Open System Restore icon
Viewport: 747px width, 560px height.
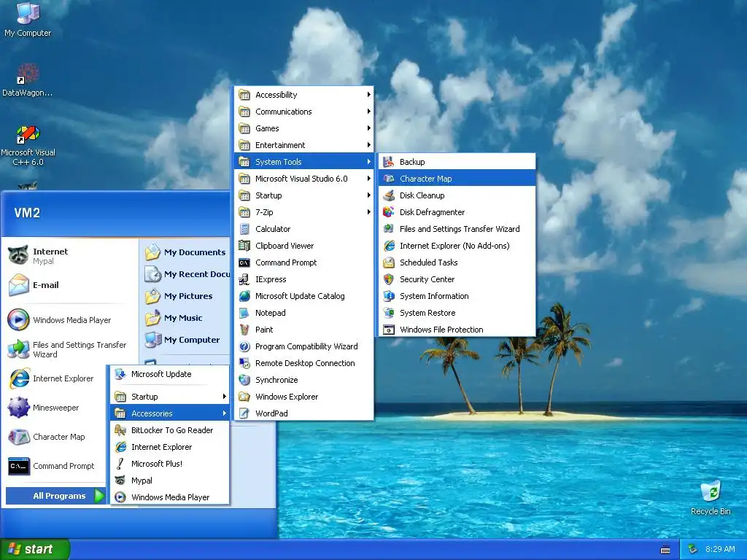point(389,313)
